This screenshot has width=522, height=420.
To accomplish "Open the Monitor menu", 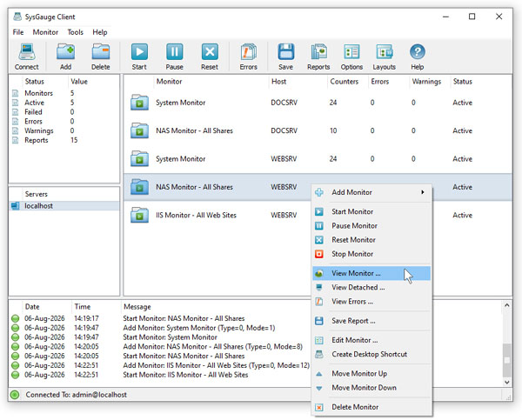I will (45, 32).
